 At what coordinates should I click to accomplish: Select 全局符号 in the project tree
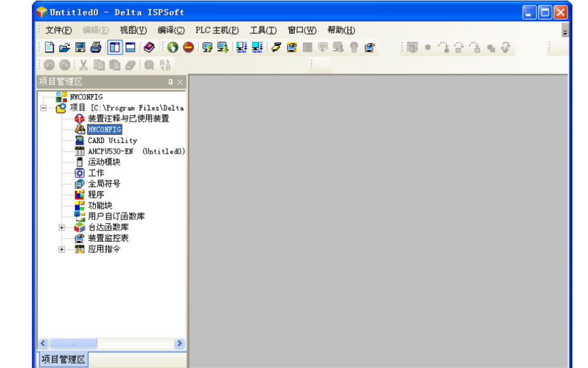104,184
